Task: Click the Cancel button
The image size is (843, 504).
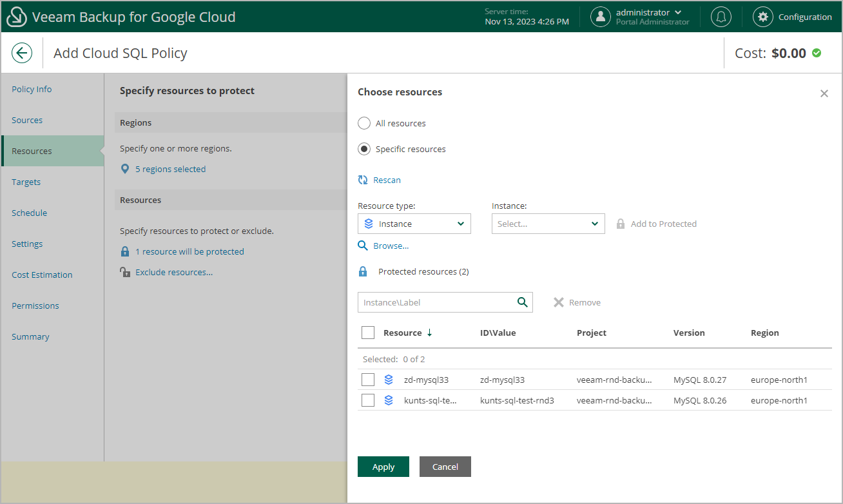Action: 445,467
